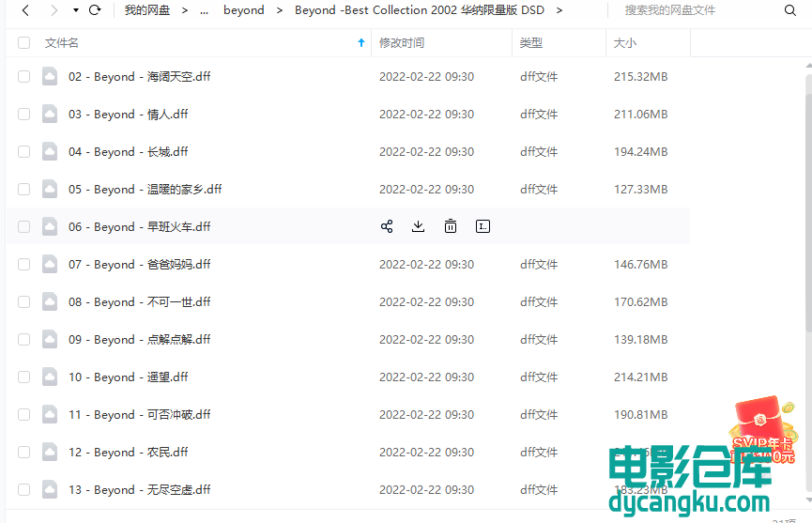Go forward with the right arrow
This screenshot has width=812, height=523.
tap(54, 10)
